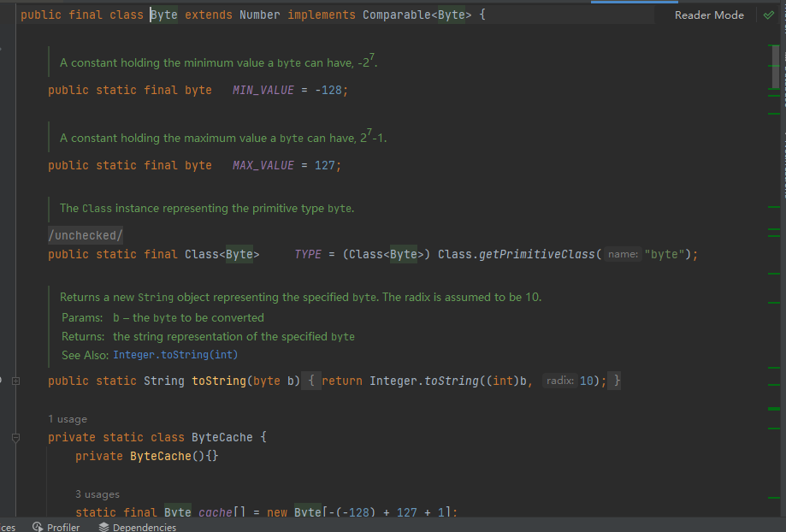The height and width of the screenshot is (532, 786).
Task: Click the Reader Mode label
Action: click(709, 15)
